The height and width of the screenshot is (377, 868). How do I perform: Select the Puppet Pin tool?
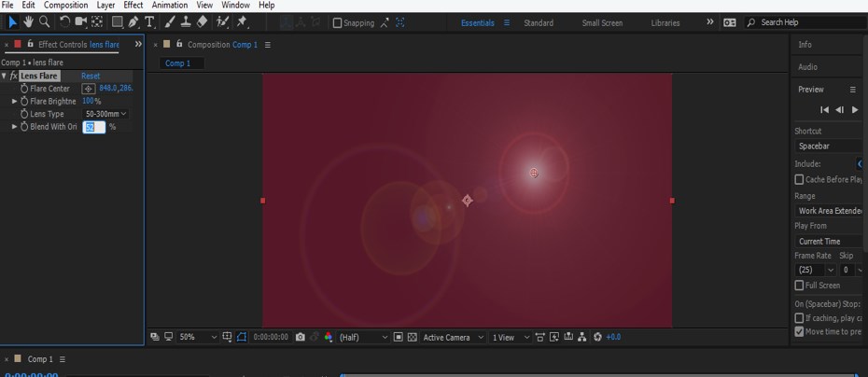point(242,22)
